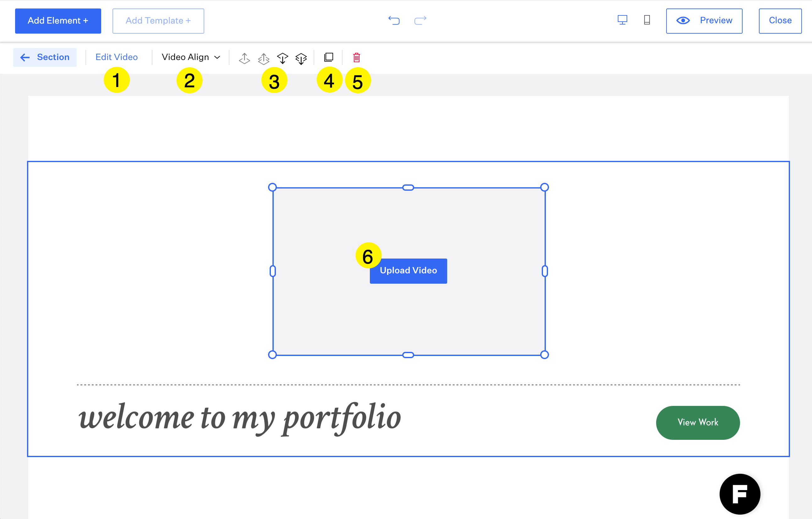Delete video using red trash icon
The height and width of the screenshot is (519, 812).
click(356, 58)
